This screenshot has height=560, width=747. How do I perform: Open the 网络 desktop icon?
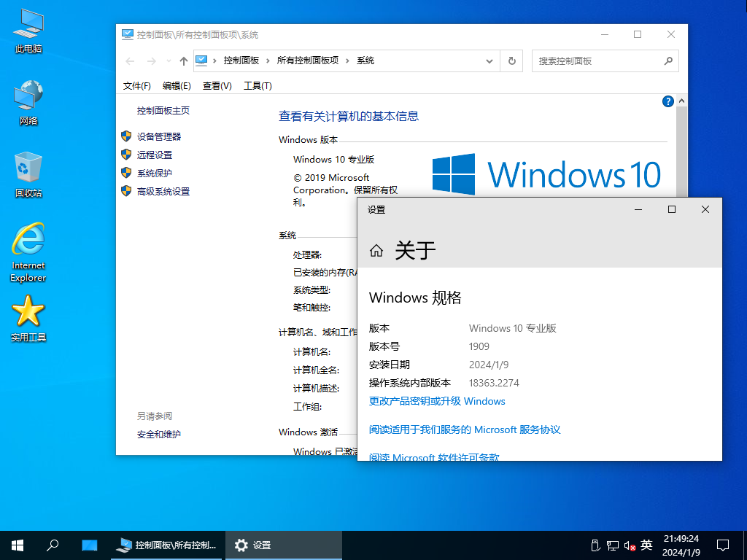28,103
